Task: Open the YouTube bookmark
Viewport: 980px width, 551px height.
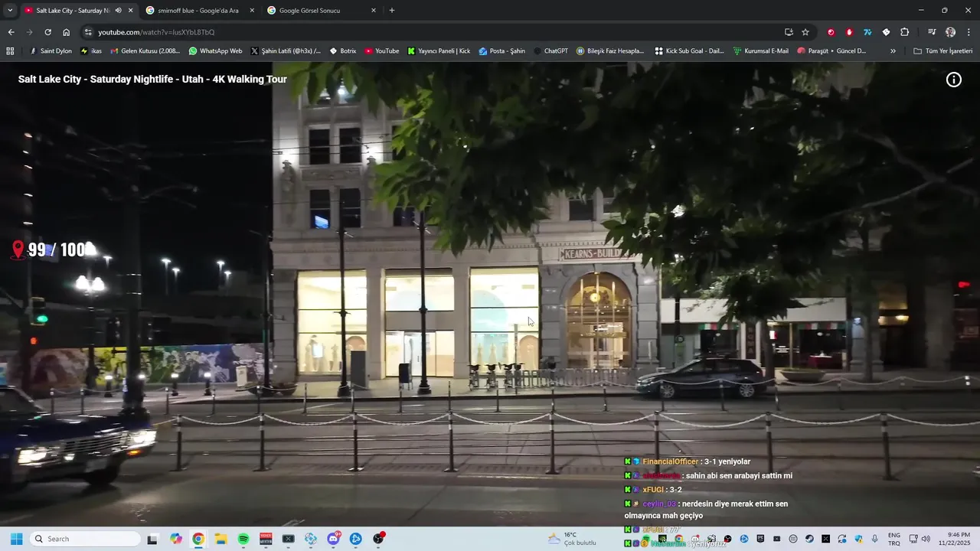Action: coord(381,51)
